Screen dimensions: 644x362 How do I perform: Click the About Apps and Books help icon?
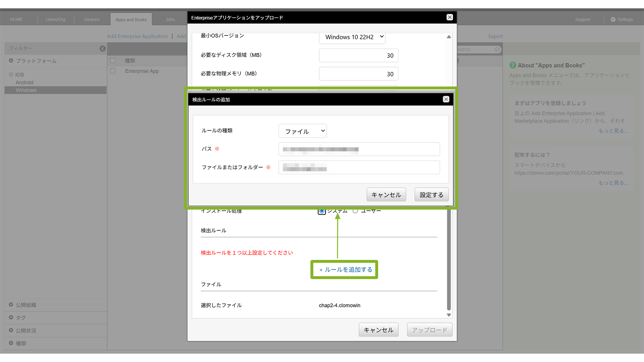(513, 66)
